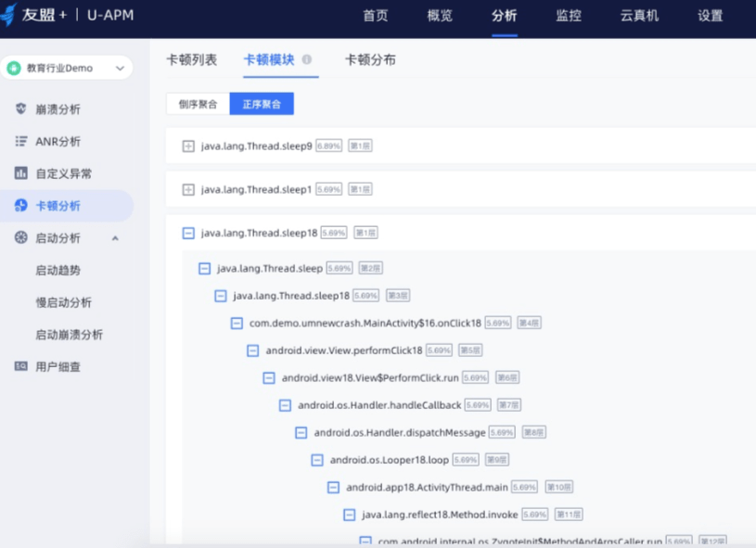Click the 用户细查 sidebar icon
This screenshot has height=548, width=756.
point(20,366)
